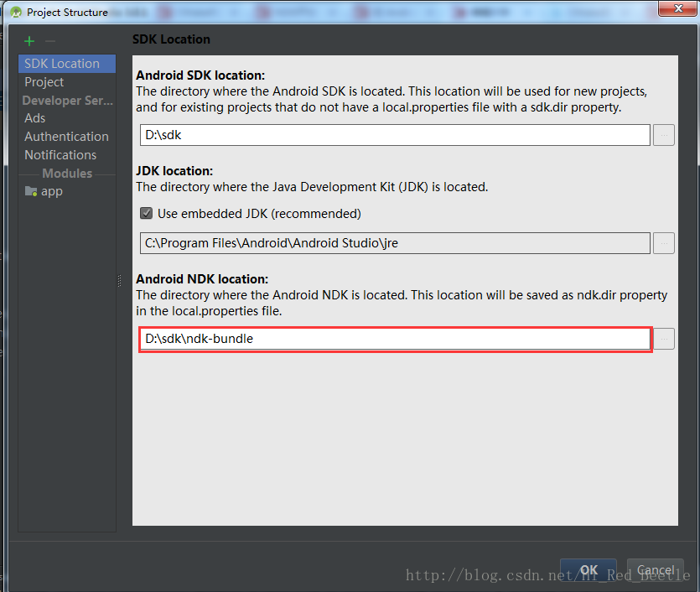This screenshot has height=592, width=700.
Task: Click the Android SDK location field
Action: point(395,135)
